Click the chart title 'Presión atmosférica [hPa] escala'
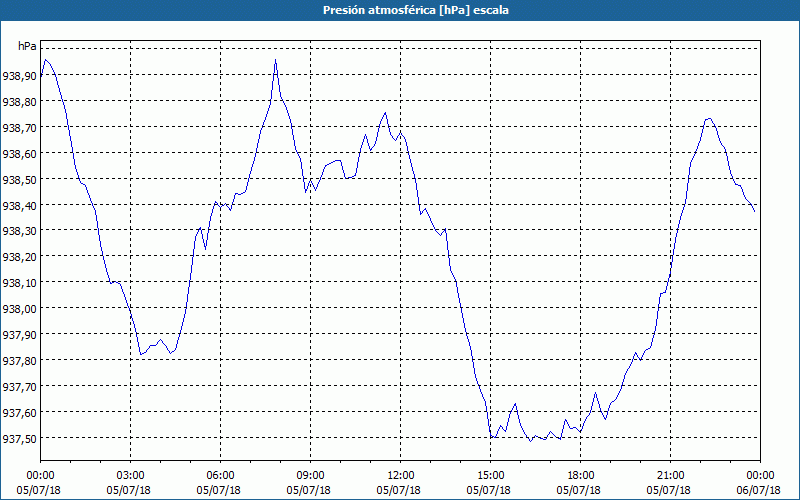 pos(415,10)
